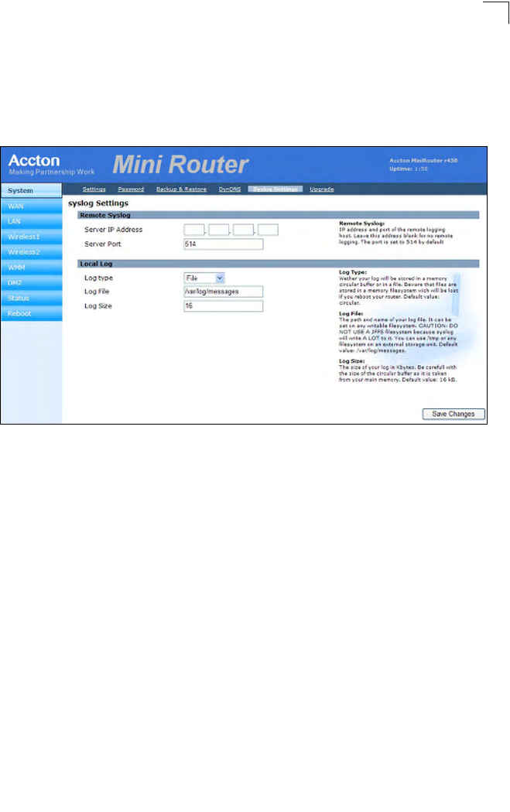This screenshot has width=510, height=812.
Task: Open the WAN sidebar section
Action: point(31,206)
